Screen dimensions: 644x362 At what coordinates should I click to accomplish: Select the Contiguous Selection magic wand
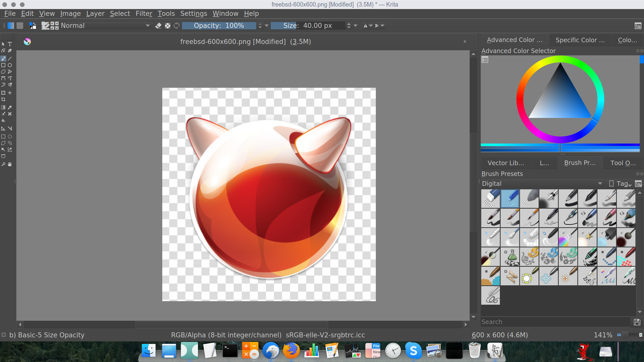[x=3, y=150]
